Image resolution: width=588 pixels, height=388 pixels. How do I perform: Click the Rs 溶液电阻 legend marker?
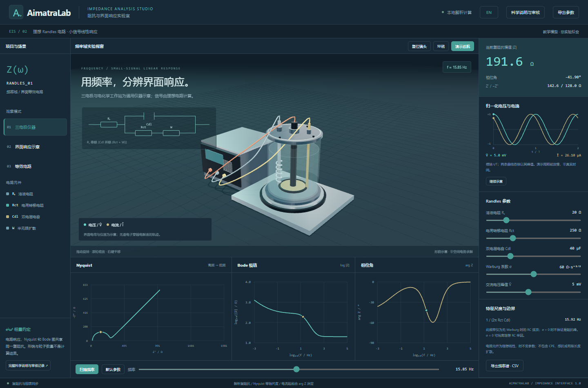coord(8,194)
